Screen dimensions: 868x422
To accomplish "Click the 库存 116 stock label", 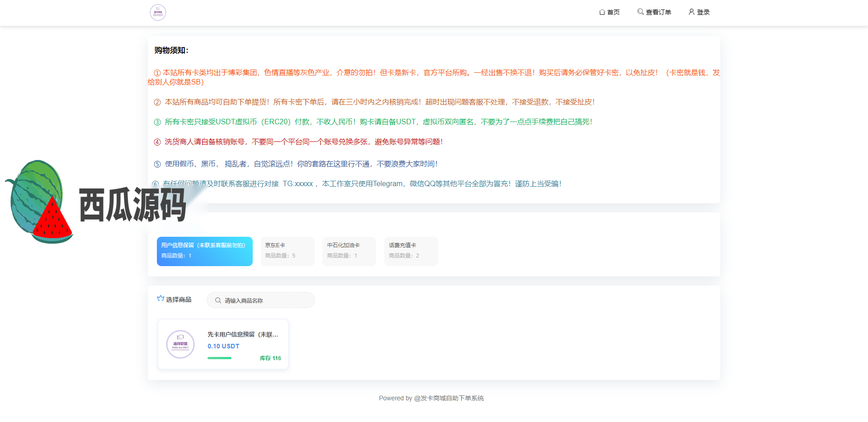I will pyautogui.click(x=270, y=358).
